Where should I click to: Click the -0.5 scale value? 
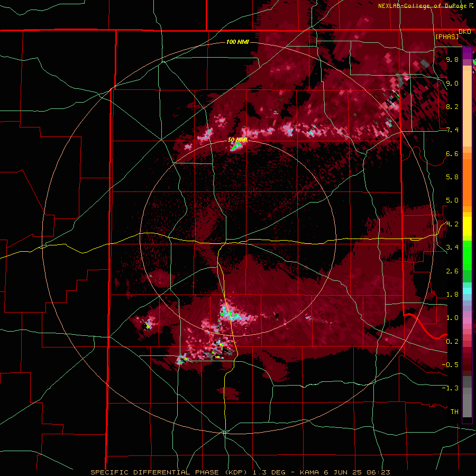tap(450, 365)
